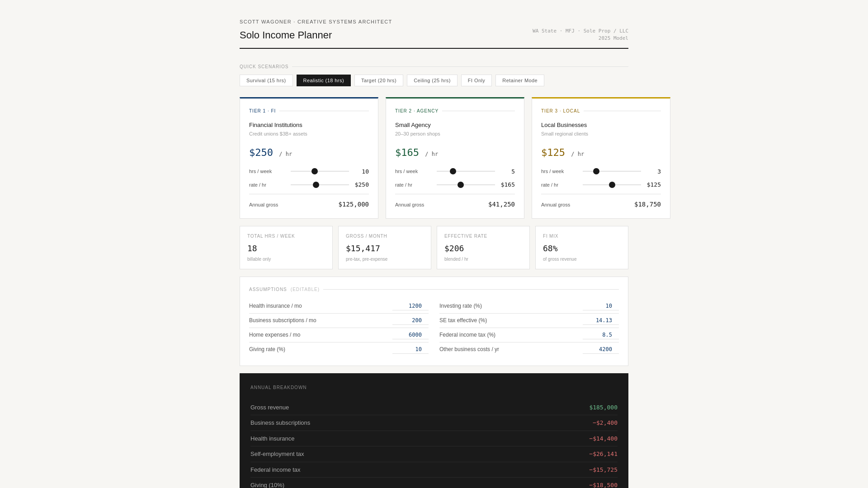
Task: Click the Total Hrs / Week value 18
Action: point(252,249)
